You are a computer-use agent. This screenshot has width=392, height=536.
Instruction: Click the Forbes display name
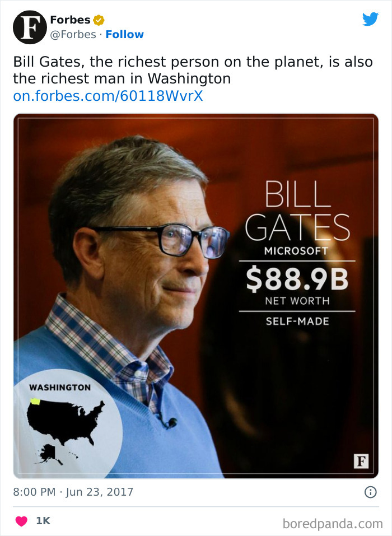tap(70, 20)
